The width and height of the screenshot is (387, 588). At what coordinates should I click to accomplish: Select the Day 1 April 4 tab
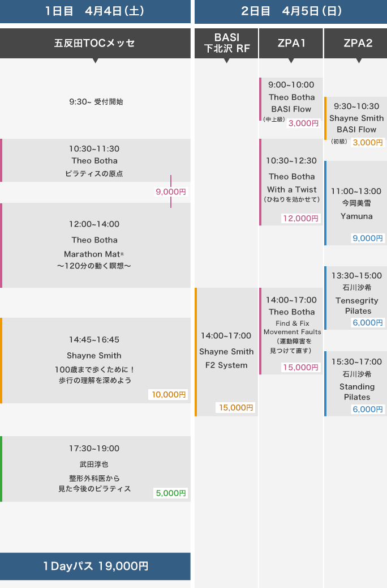click(x=95, y=11)
